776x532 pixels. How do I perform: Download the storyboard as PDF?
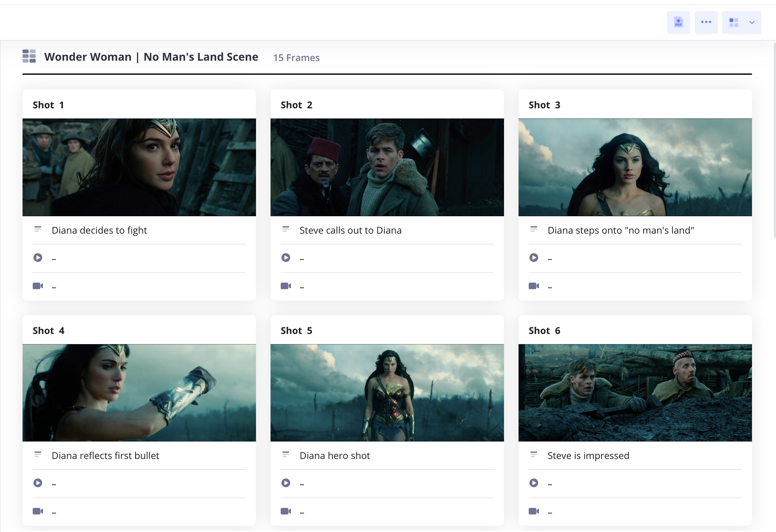[678, 22]
